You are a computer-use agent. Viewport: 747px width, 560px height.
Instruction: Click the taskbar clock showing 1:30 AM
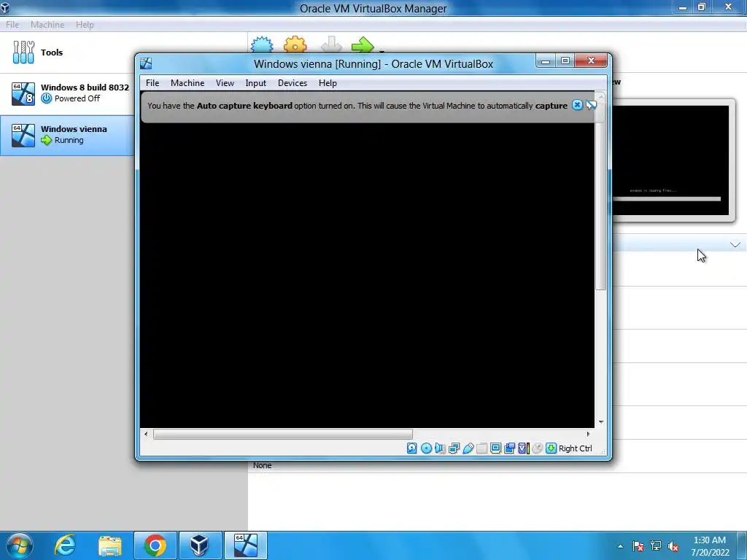pyautogui.click(x=710, y=546)
